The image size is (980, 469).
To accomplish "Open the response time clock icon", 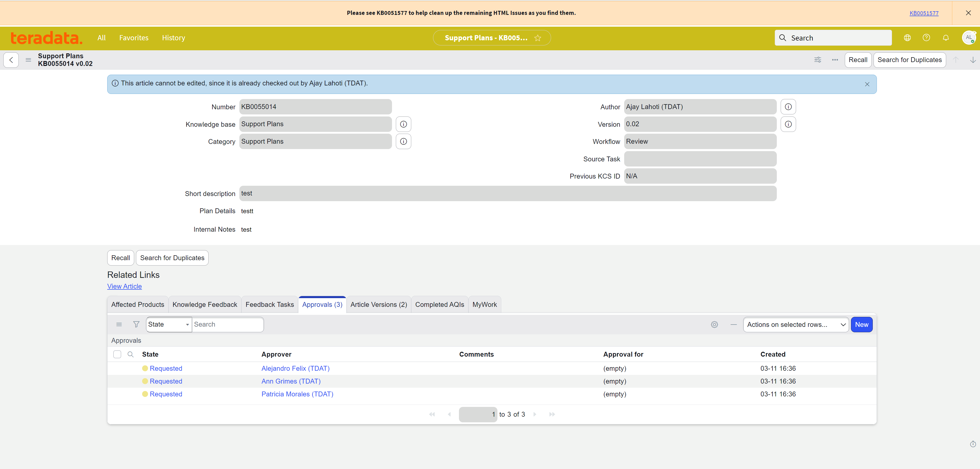I will click(x=973, y=444).
